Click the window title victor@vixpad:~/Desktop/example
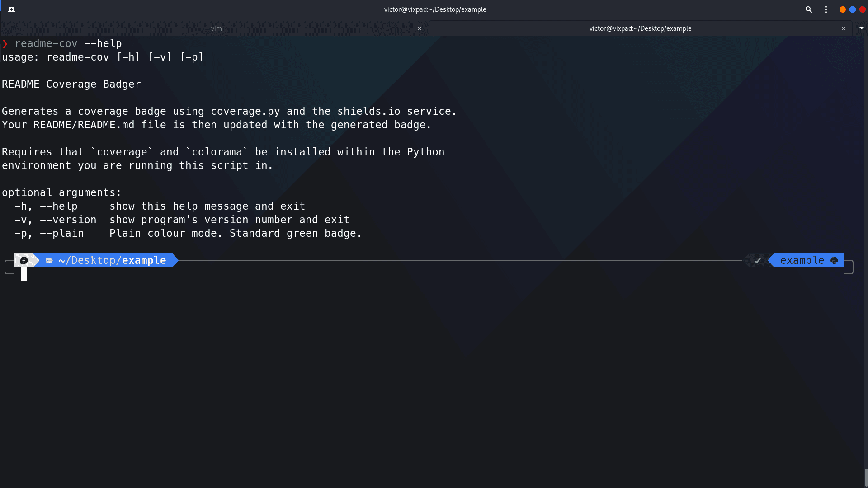The height and width of the screenshot is (488, 868). click(x=435, y=9)
